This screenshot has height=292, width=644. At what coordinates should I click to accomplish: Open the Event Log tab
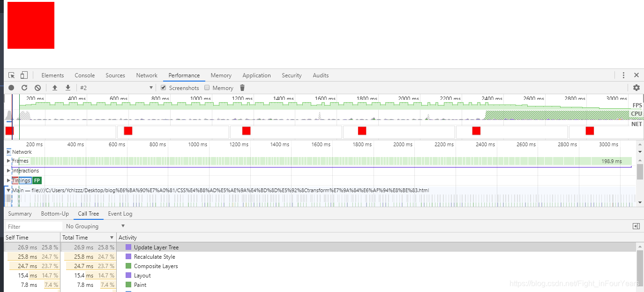[x=120, y=214]
